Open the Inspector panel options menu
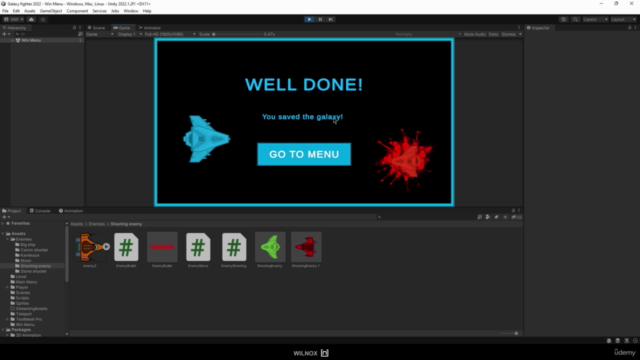The width and height of the screenshot is (640, 360). click(x=635, y=28)
